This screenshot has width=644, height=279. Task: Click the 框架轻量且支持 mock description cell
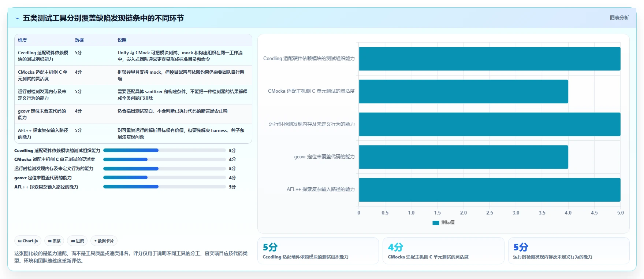click(182, 76)
